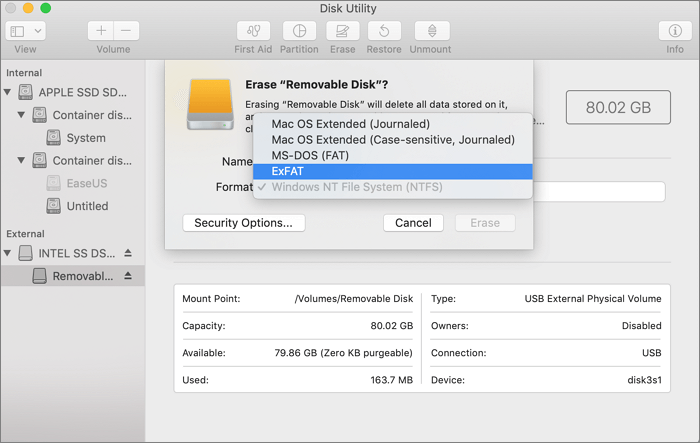700x443 pixels.
Task: Click the Unmount toolbar icon
Action: [431, 31]
